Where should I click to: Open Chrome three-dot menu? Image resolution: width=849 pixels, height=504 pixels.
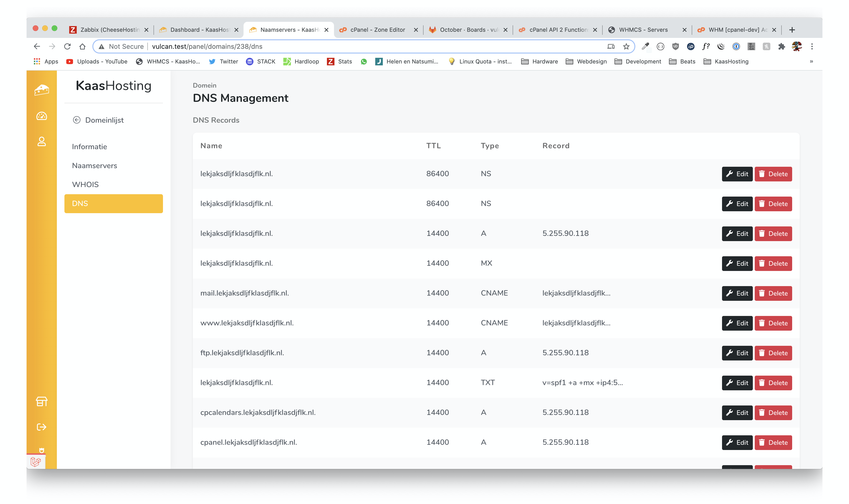click(x=812, y=46)
